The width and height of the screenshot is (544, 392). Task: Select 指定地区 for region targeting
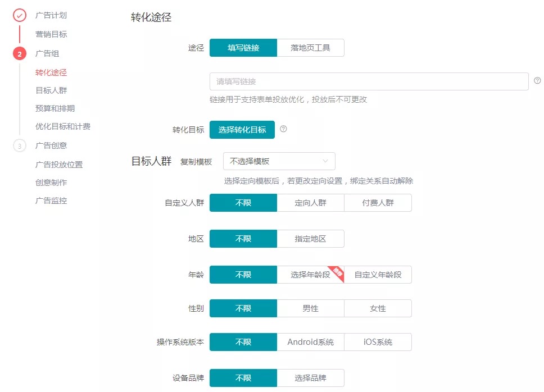click(311, 239)
